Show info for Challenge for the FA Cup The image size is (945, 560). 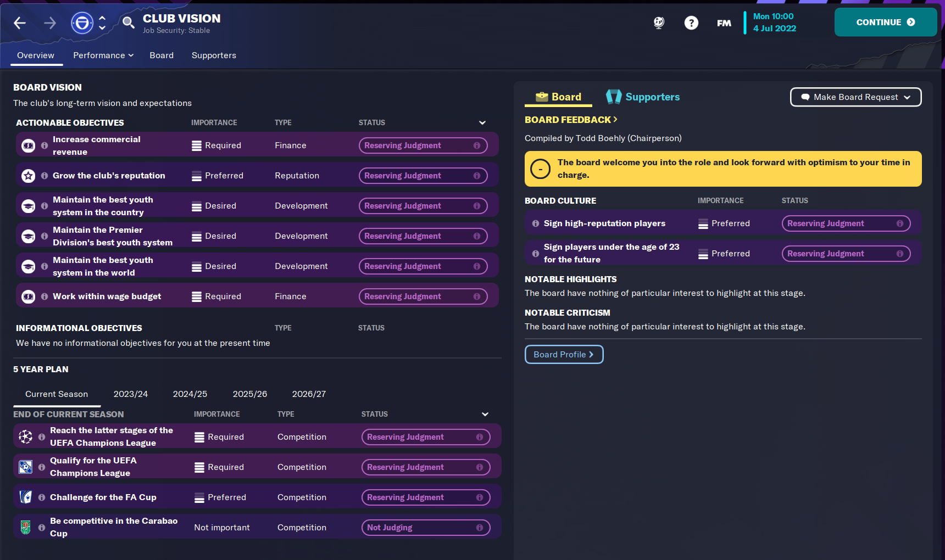pos(42,497)
